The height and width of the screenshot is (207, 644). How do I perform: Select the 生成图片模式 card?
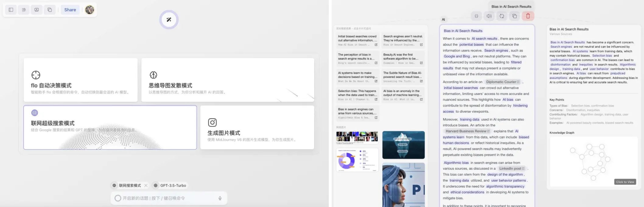[257, 127]
